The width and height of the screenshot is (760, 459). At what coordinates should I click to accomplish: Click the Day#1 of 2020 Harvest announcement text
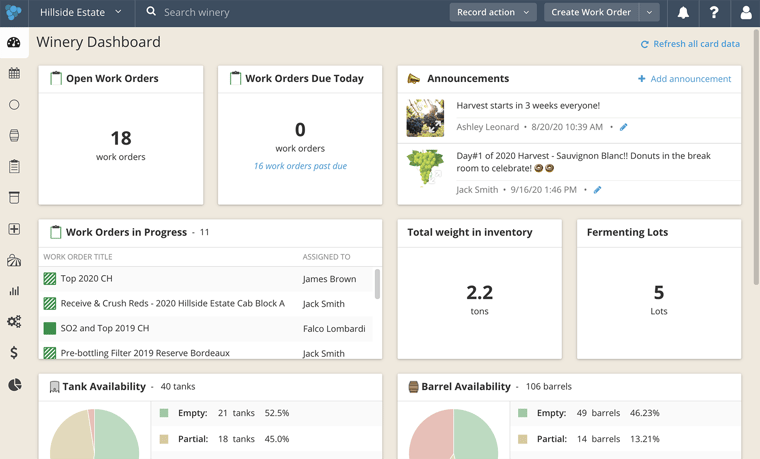click(x=584, y=162)
